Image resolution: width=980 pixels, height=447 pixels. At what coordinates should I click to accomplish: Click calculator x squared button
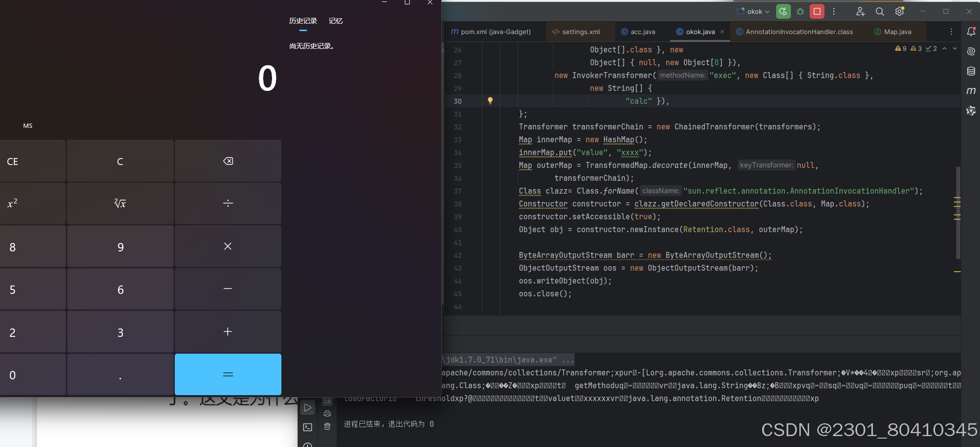tap(33, 203)
